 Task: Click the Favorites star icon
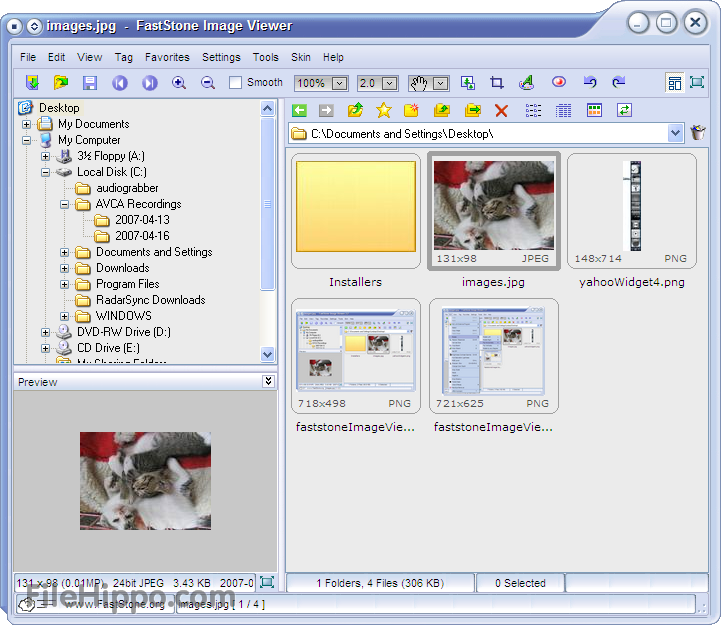[x=383, y=110]
